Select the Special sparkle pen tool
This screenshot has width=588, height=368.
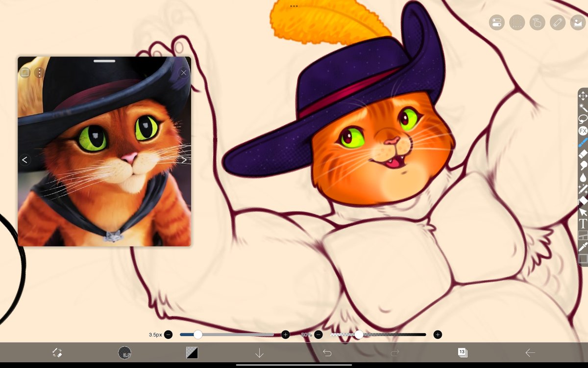point(583,189)
